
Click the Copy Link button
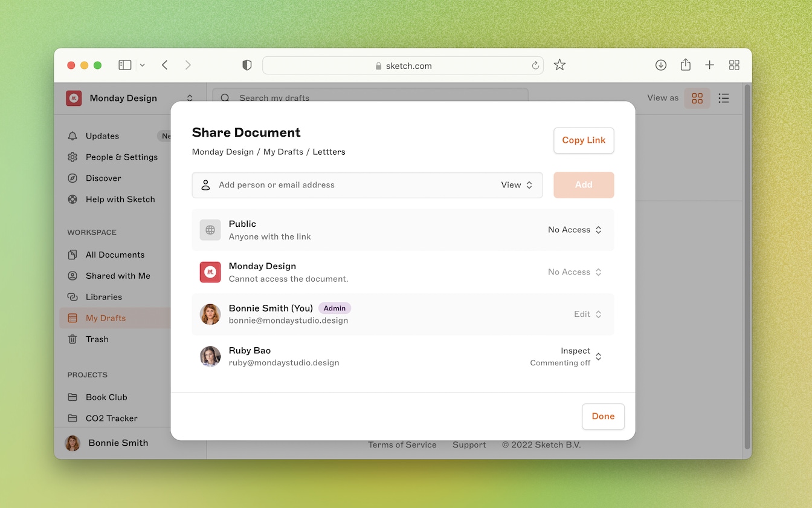583,140
